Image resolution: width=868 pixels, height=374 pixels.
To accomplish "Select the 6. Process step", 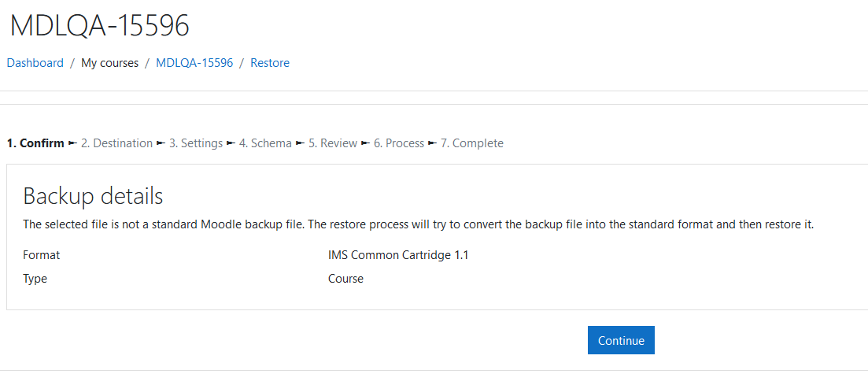I will (398, 143).
